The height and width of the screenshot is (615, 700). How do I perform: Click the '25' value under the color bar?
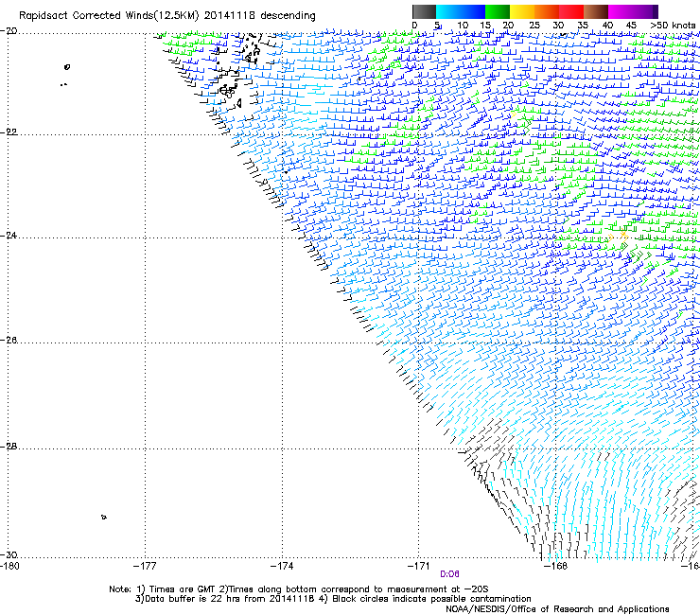(x=534, y=26)
